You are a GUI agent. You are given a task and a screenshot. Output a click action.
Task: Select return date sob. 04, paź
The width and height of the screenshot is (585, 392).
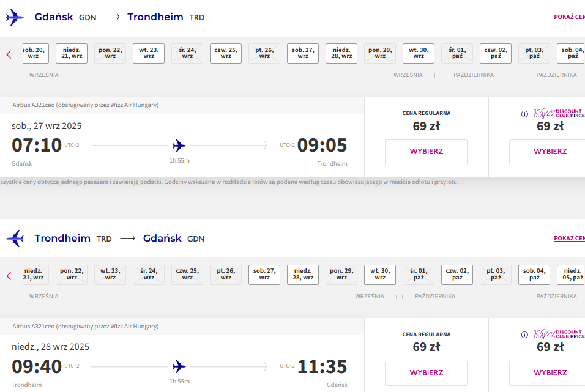tap(534, 275)
